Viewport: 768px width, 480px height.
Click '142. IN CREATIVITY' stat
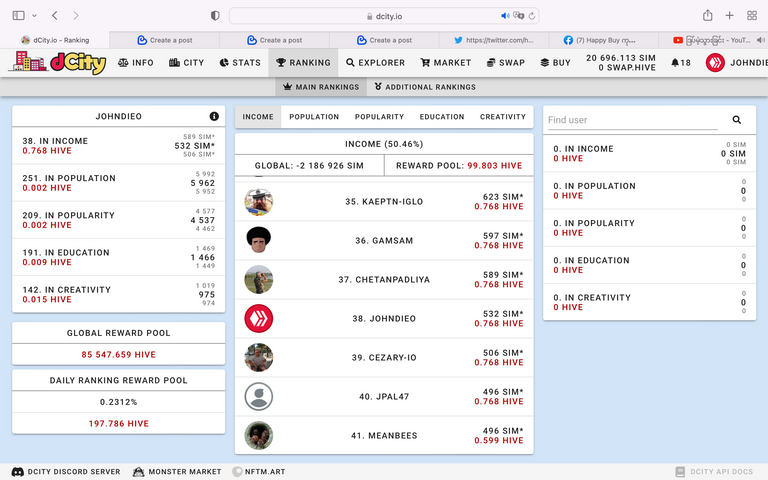click(x=67, y=290)
